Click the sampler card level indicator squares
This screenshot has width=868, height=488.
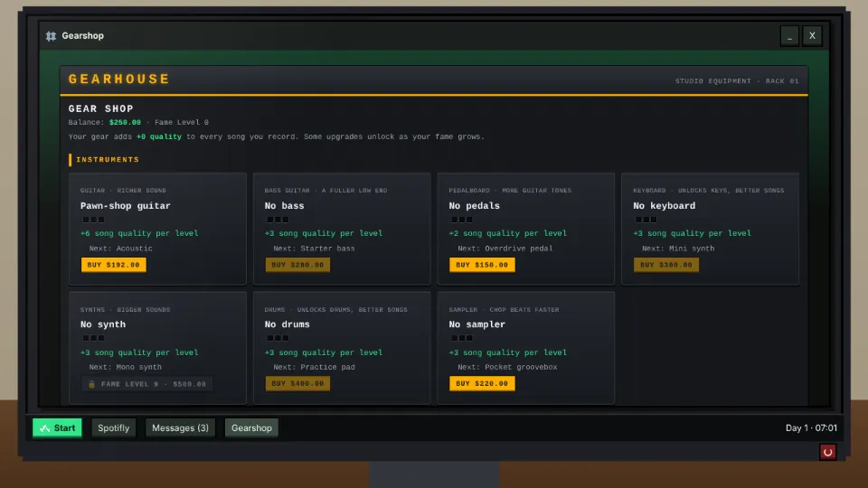tap(462, 338)
